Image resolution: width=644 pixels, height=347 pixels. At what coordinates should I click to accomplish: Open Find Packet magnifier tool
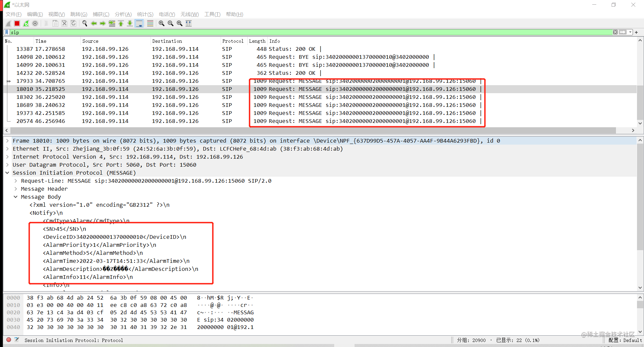pyautogui.click(x=85, y=23)
